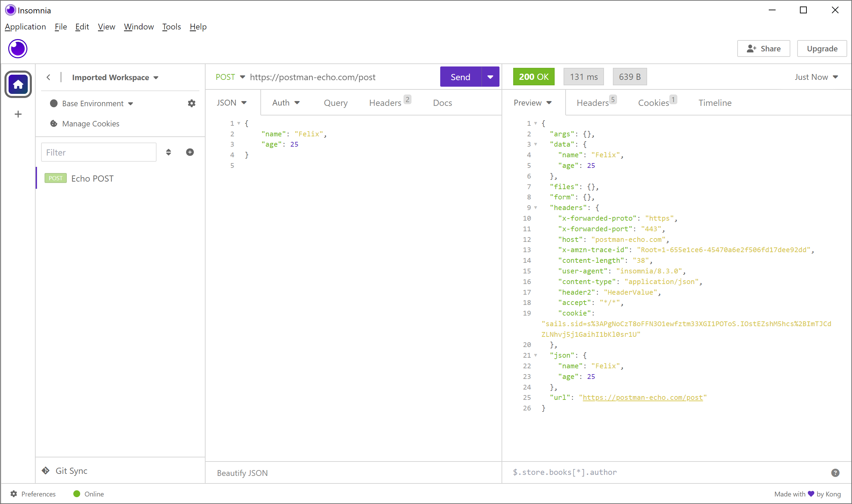Click the Beautify JSON button at bottom

coord(242,473)
